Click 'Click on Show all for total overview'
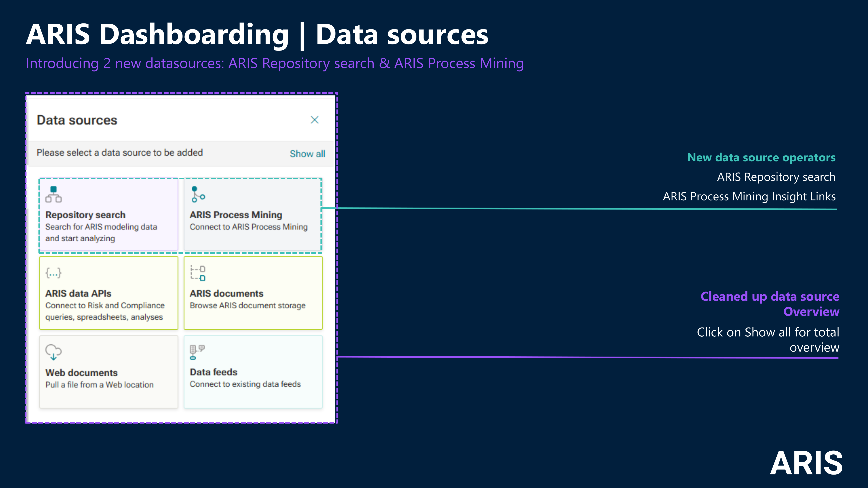Image resolution: width=868 pixels, height=488 pixels. click(768, 339)
